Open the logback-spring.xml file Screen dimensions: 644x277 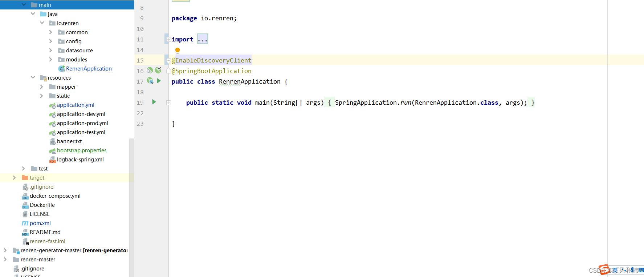click(80, 159)
